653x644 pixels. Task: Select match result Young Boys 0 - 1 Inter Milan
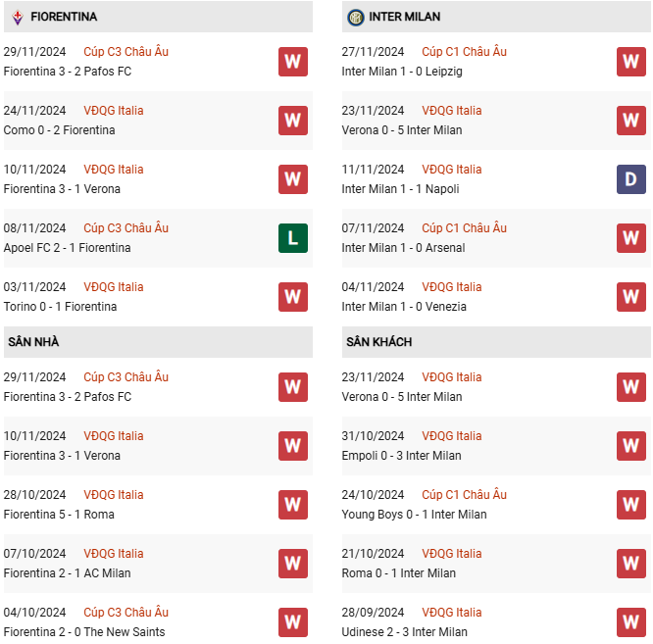click(414, 515)
